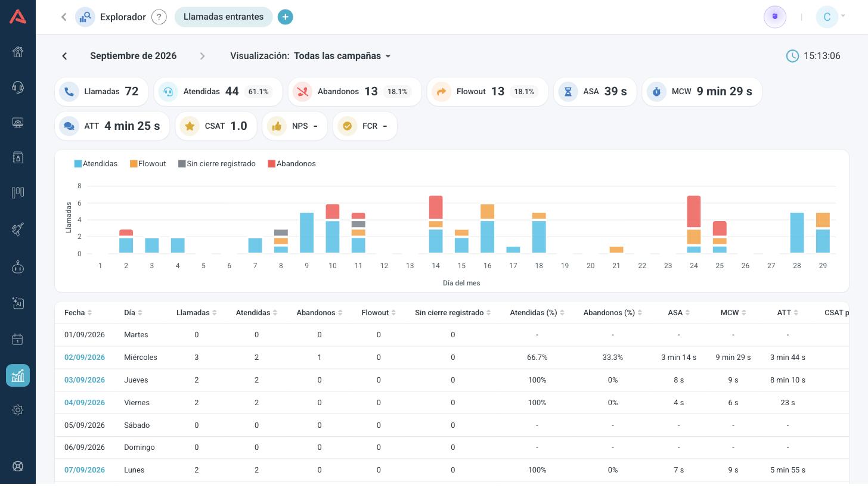
Task: Open the 02/09/2026 date link
Action: pos(85,358)
